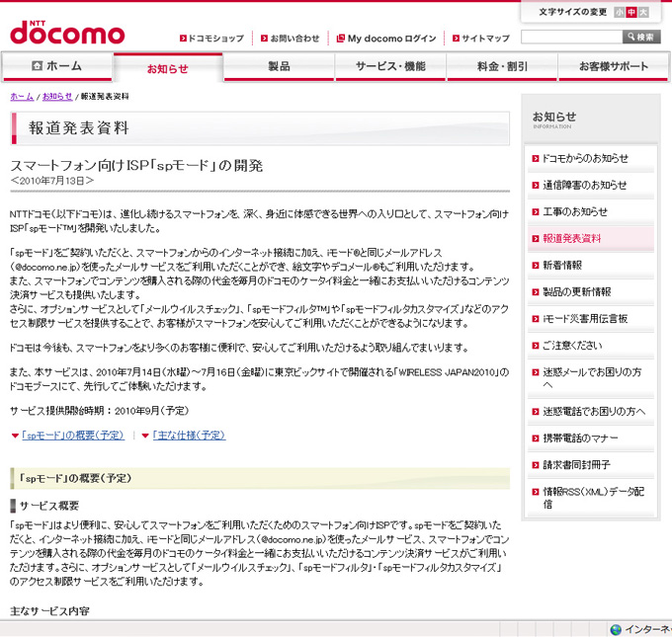This screenshot has width=672, height=637.
Task: Click the 検索 search button
Action: pos(641,37)
